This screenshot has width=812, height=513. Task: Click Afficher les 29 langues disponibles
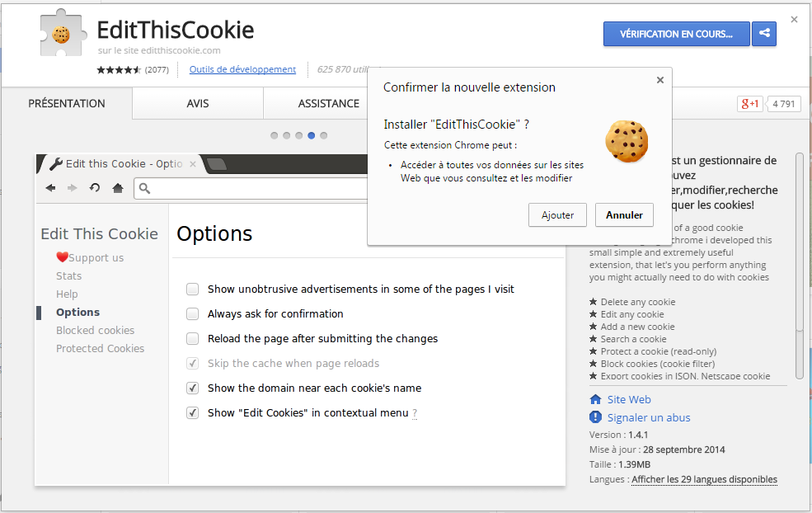click(704, 479)
